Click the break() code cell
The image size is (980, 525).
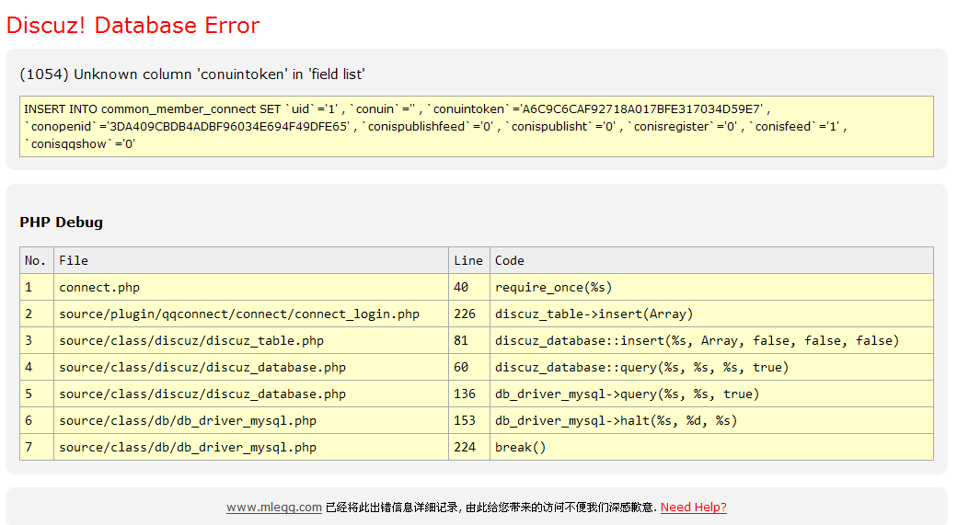coord(520,447)
